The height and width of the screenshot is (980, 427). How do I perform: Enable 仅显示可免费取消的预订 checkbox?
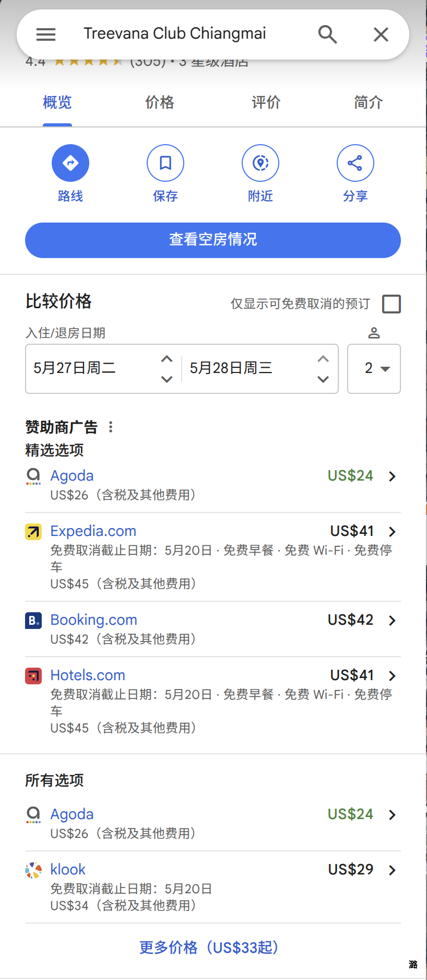(392, 304)
